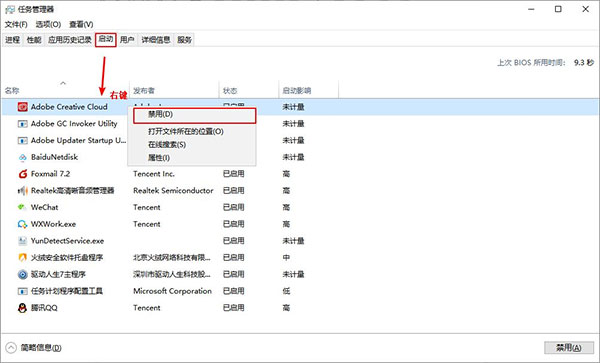Viewport: 600px width, 363px height.
Task: Maximize the Task Manager window
Action: (558, 9)
